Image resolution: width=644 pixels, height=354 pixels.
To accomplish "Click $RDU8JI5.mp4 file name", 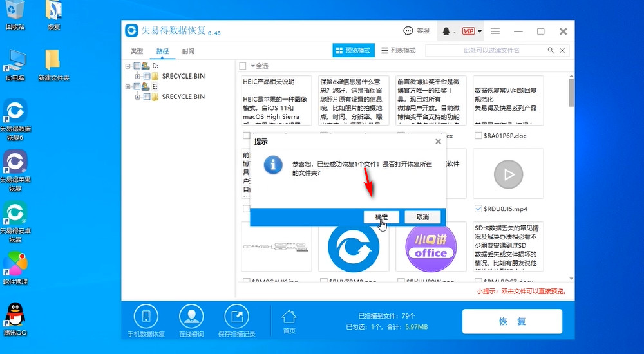I will click(x=505, y=209).
